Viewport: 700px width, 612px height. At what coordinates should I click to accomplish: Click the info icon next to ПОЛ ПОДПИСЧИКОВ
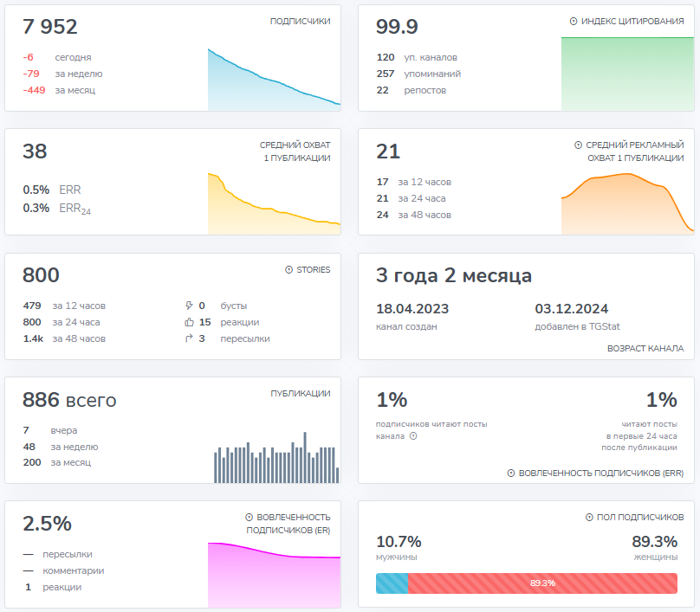click(x=589, y=517)
